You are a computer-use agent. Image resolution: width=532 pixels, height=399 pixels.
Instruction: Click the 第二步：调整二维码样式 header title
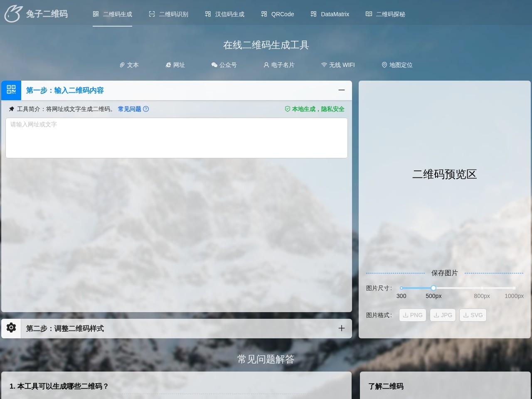pyautogui.click(x=65, y=328)
